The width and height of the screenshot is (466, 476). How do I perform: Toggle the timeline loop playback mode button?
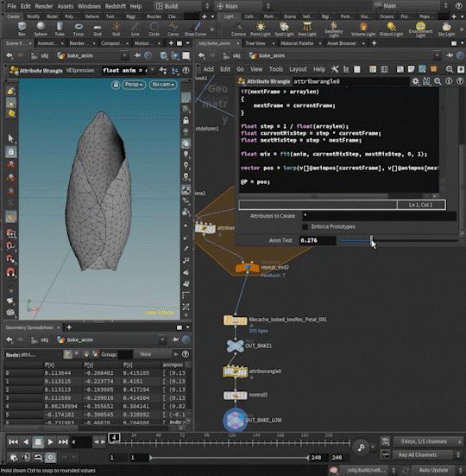tap(38, 457)
